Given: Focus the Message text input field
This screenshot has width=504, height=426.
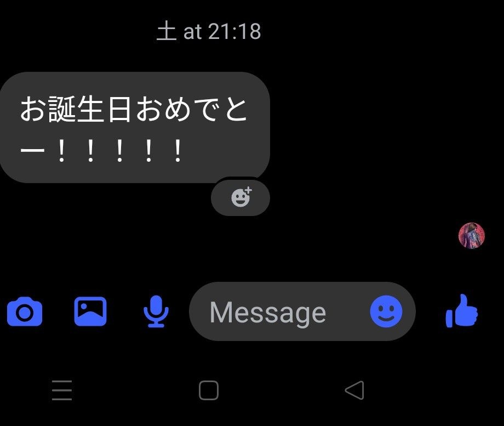Looking at the screenshot, I should coord(302,311).
